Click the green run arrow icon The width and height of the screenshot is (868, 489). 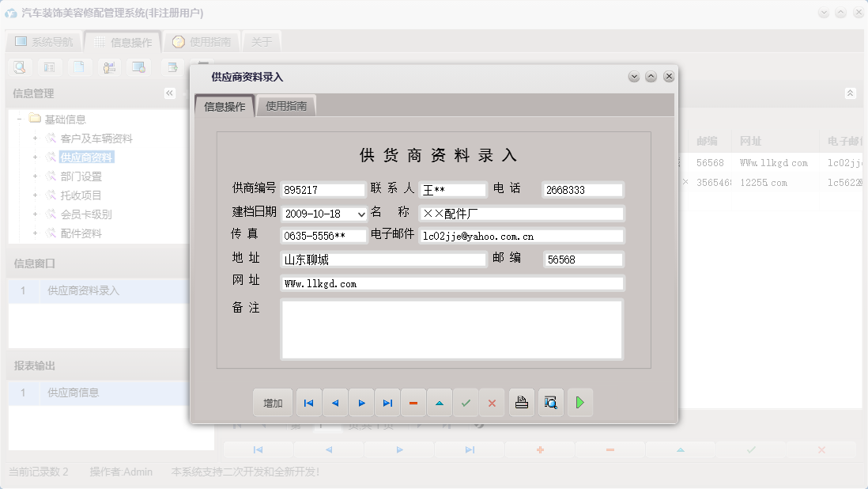click(579, 403)
